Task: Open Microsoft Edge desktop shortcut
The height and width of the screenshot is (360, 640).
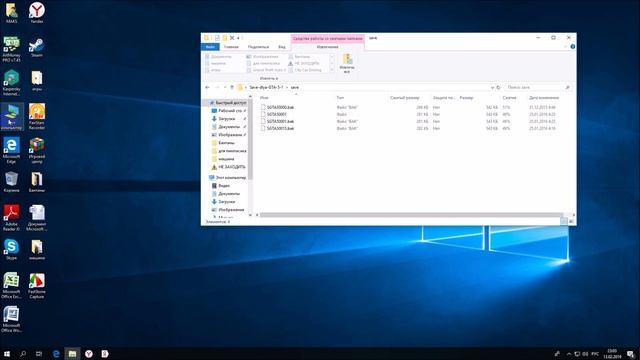Action: (x=11, y=150)
